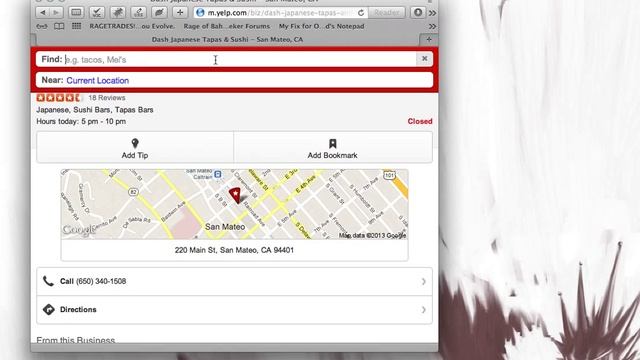Open RAGETRADES bookmark
The height and width of the screenshot is (360, 640).
(x=132, y=26)
